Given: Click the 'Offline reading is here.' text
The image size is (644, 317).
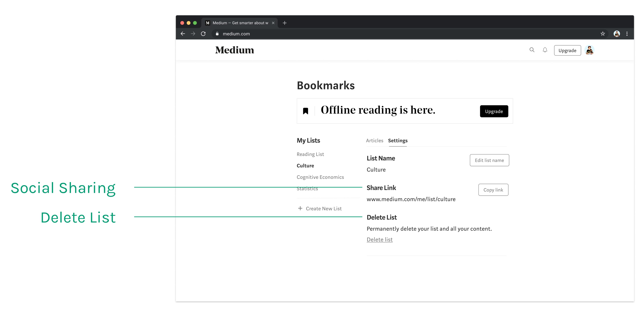Looking at the screenshot, I should pyautogui.click(x=378, y=110).
